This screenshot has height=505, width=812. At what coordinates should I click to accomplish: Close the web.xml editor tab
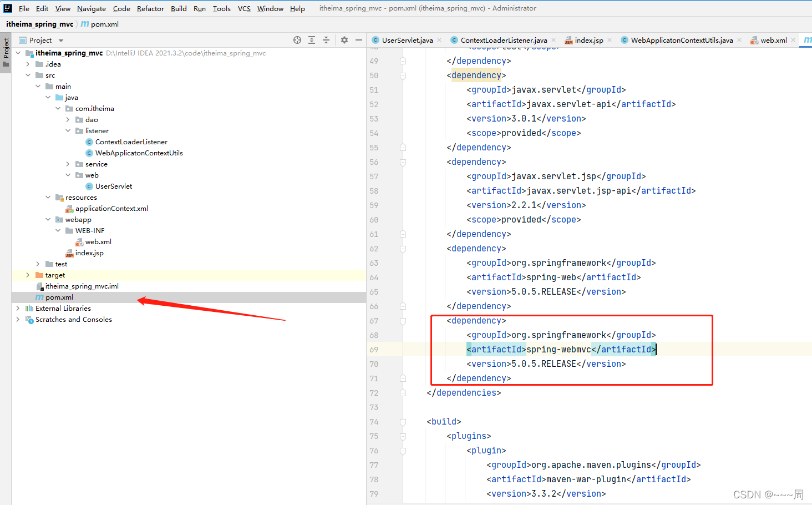click(793, 40)
